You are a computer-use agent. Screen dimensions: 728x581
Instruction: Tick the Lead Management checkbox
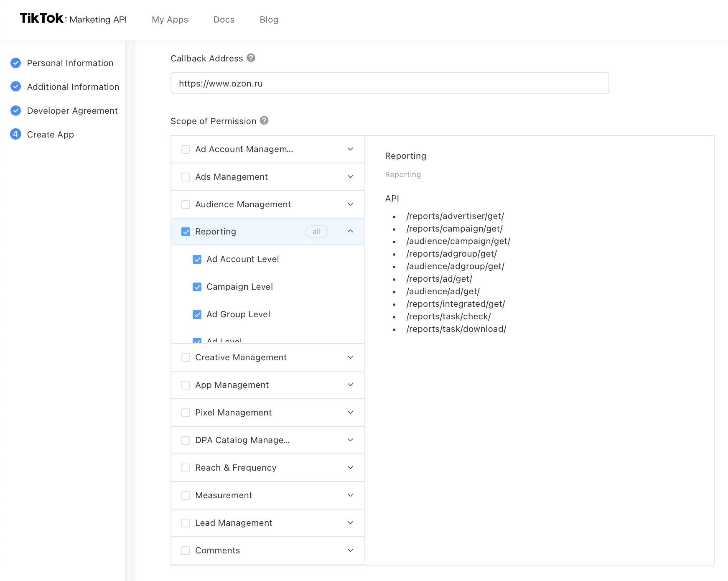coord(186,523)
